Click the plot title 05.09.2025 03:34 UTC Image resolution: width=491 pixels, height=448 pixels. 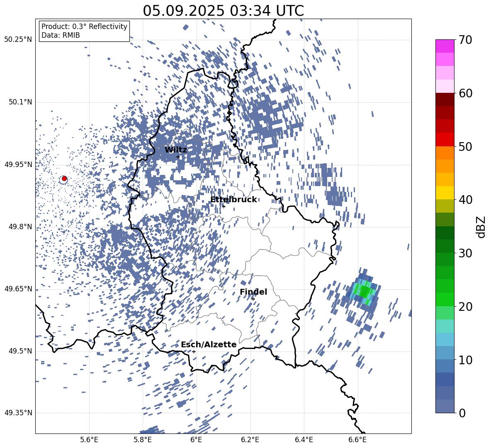click(223, 11)
